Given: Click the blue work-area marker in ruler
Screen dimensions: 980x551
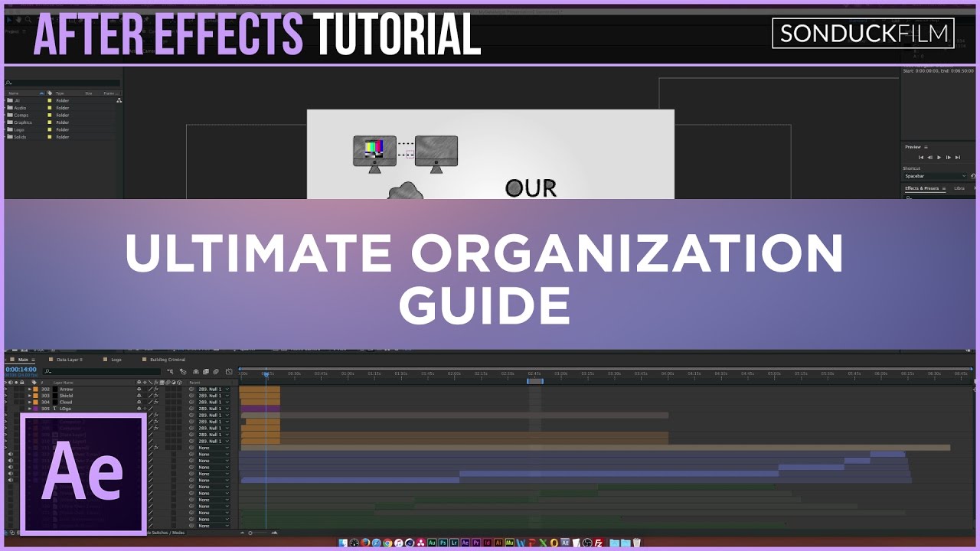Looking at the screenshot, I should pos(535,380).
